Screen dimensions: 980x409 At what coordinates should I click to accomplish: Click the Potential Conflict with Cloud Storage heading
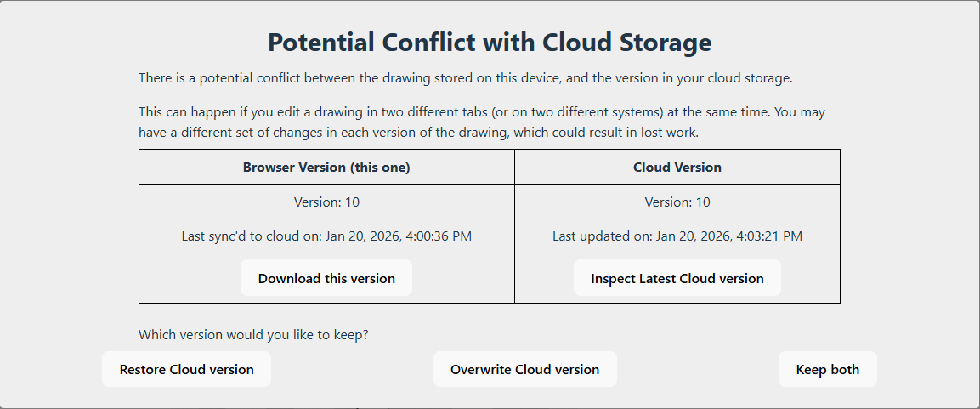click(490, 42)
